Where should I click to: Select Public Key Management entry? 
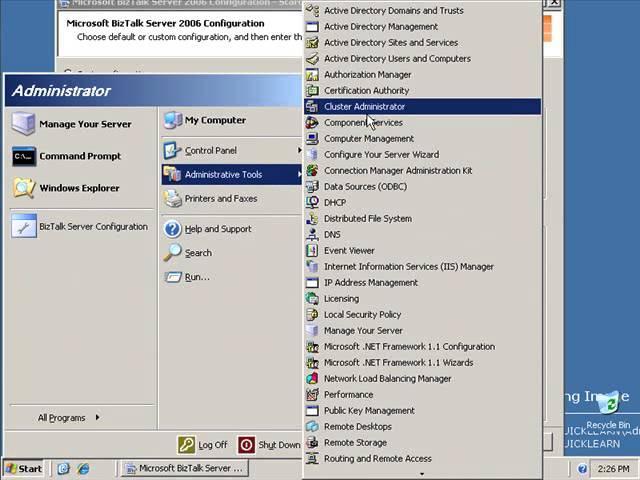[422, 411]
